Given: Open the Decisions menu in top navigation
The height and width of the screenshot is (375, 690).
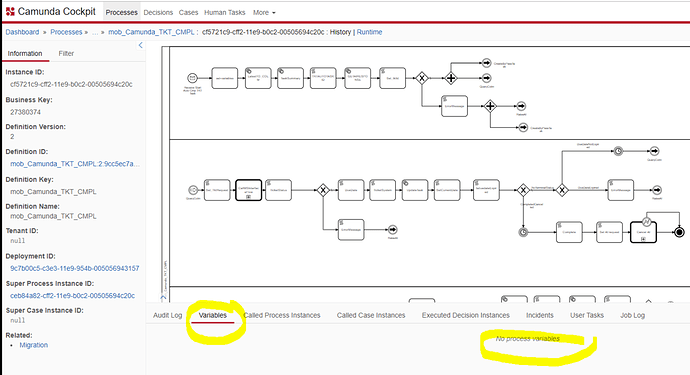Looking at the screenshot, I should [158, 13].
